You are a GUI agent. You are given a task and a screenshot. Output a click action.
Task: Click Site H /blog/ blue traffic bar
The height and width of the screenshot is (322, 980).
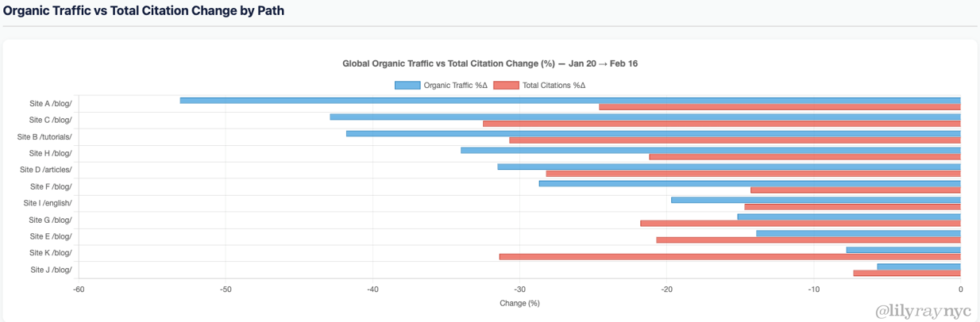[711, 150]
